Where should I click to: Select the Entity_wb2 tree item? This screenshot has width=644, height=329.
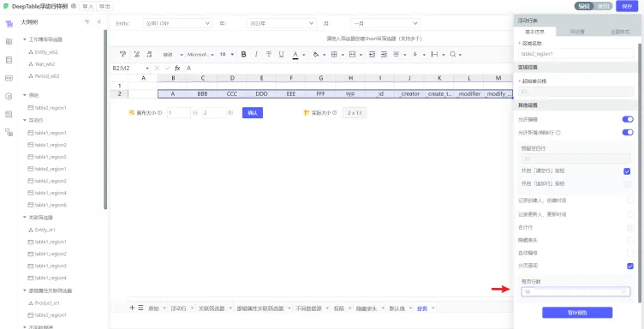click(x=43, y=52)
